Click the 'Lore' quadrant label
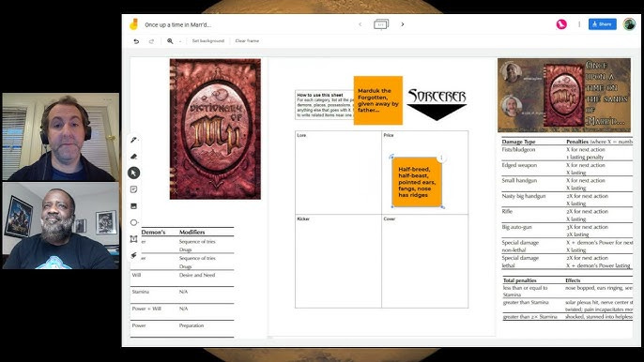Image resolution: width=644 pixels, height=362 pixels. tap(301, 135)
